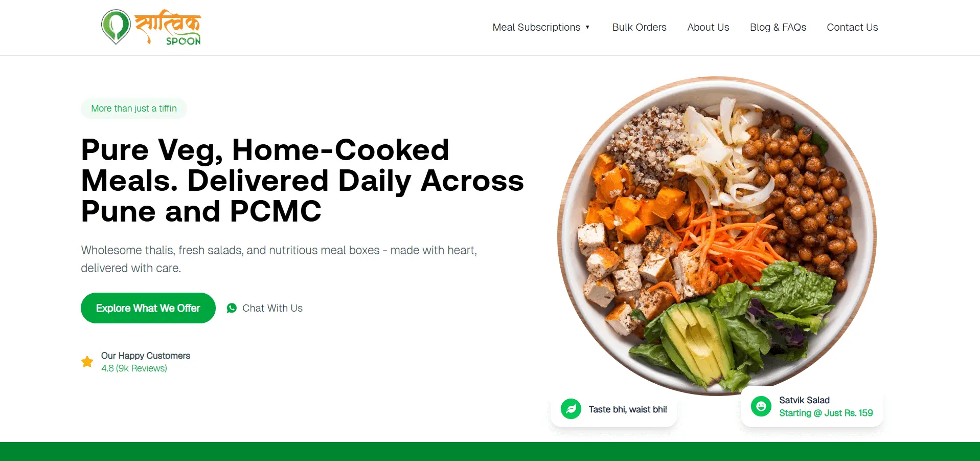This screenshot has height=461, width=980.
Task: Click the 4.8 (9k Reviews) text
Action: pyautogui.click(x=134, y=368)
